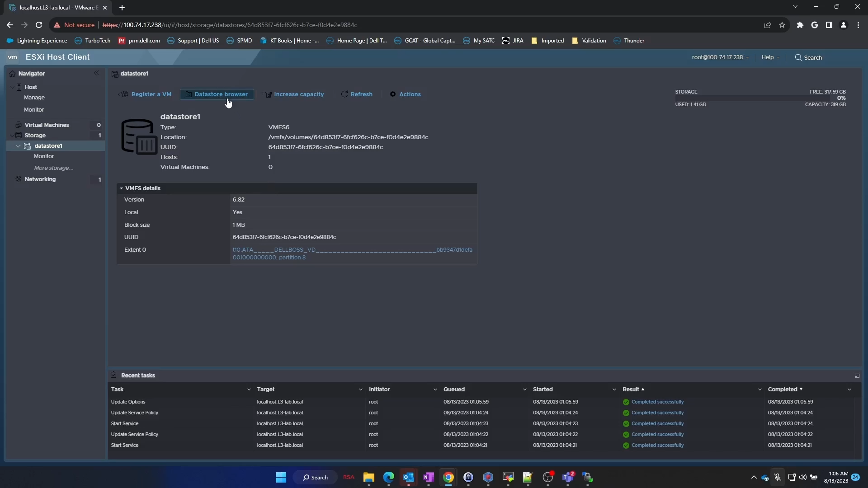Image resolution: width=868 pixels, height=488 pixels.
Task: Click the Register a VM icon
Action: pyautogui.click(x=124, y=94)
